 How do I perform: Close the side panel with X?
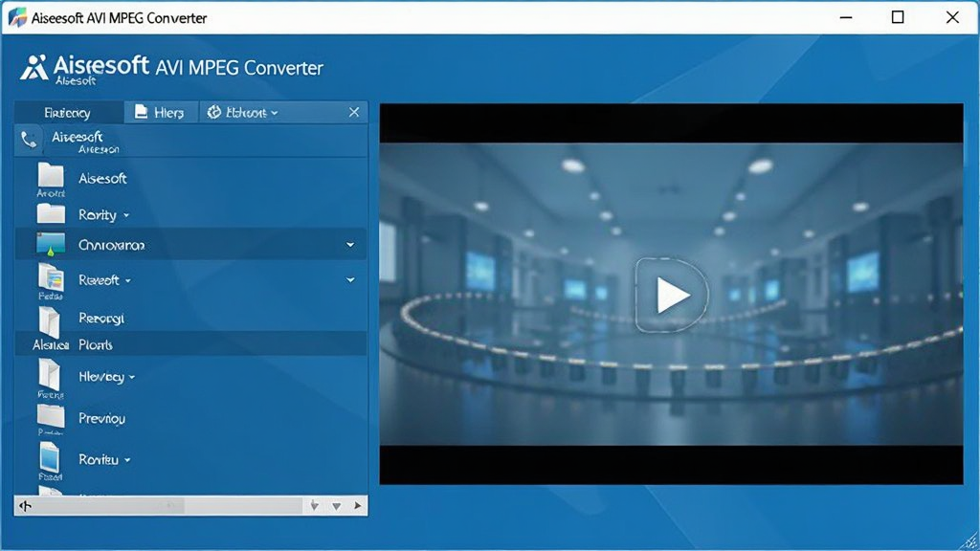click(x=354, y=112)
